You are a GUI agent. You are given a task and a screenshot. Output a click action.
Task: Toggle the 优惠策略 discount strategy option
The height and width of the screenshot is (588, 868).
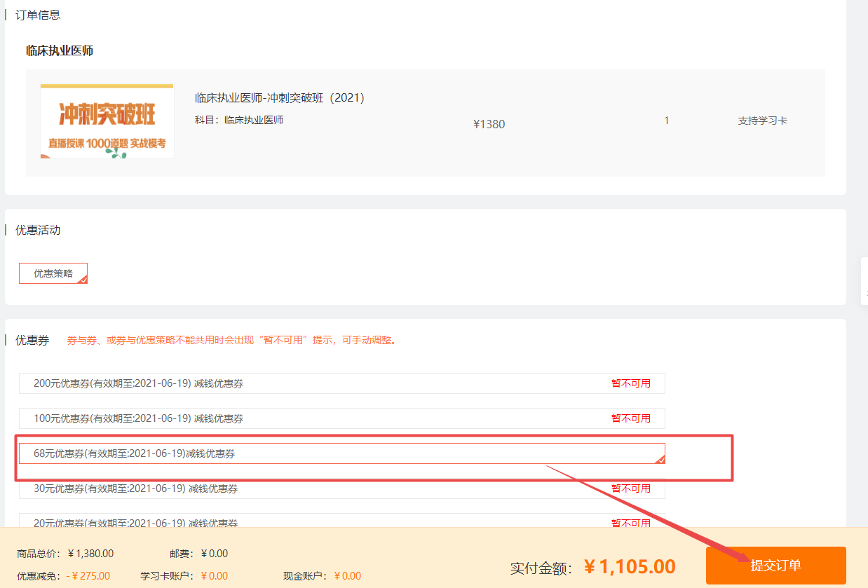[53, 273]
